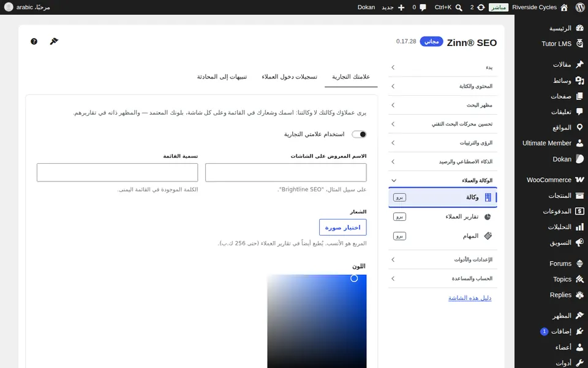Click المهام tag icon
The width and height of the screenshot is (588, 368).
pos(488,236)
